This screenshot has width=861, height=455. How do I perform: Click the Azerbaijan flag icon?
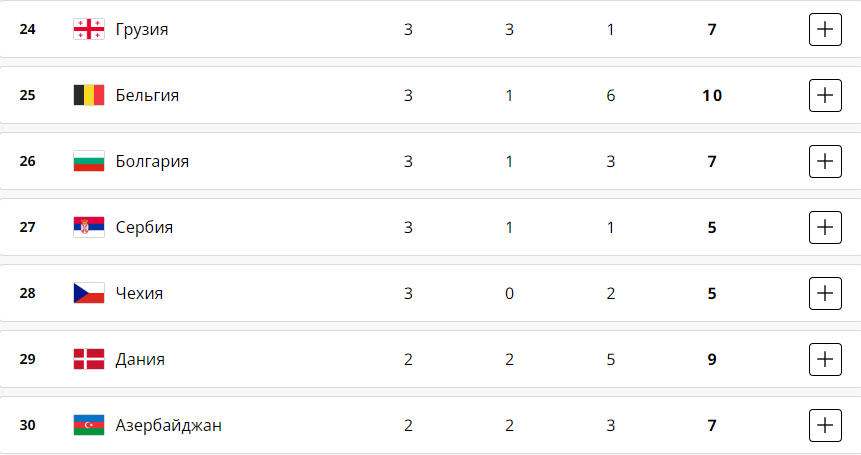pyautogui.click(x=88, y=426)
